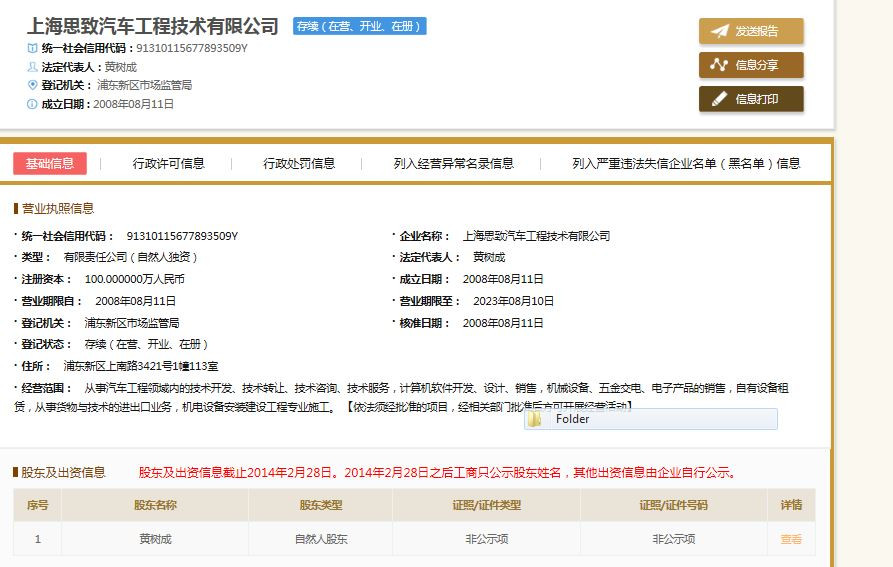Image resolution: width=893 pixels, height=567 pixels.
Task: Click the 股东名称 column header
Action: click(x=155, y=505)
